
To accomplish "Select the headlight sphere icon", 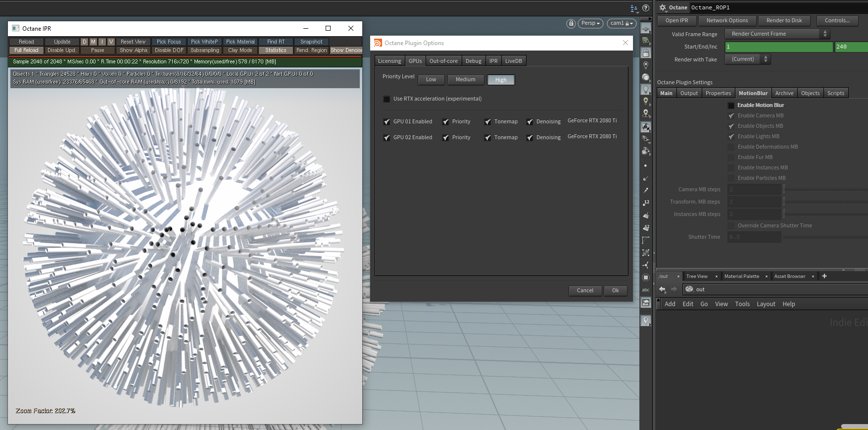I will pos(646,77).
